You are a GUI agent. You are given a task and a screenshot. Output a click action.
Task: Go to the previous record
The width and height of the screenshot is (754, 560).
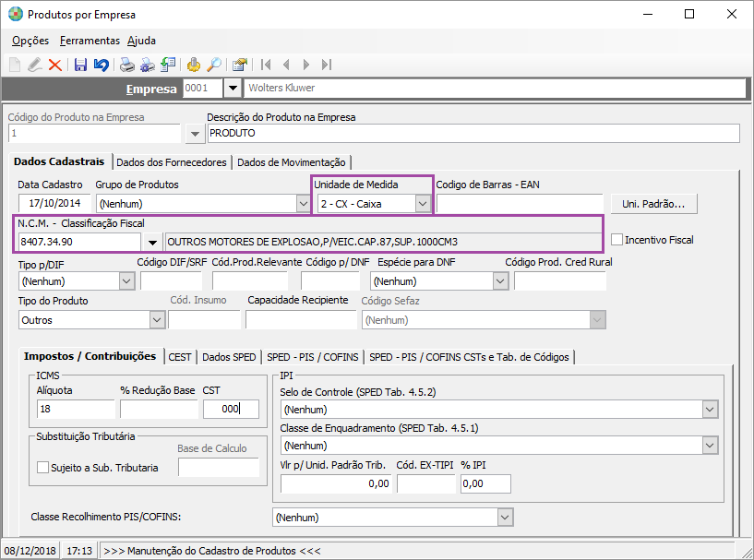coord(286,65)
